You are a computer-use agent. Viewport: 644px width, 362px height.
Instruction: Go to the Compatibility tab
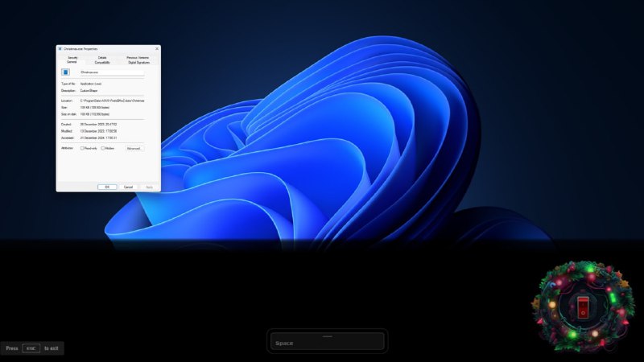point(102,62)
